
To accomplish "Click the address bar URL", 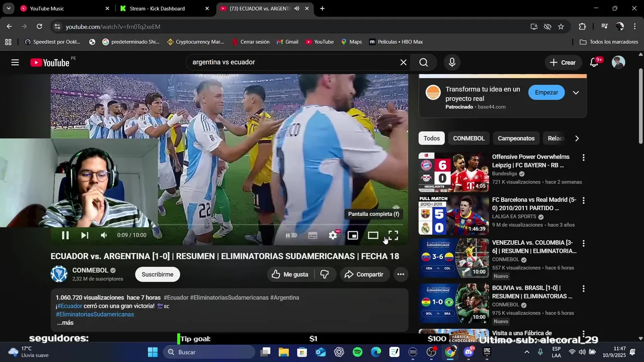I will click(113, 27).
